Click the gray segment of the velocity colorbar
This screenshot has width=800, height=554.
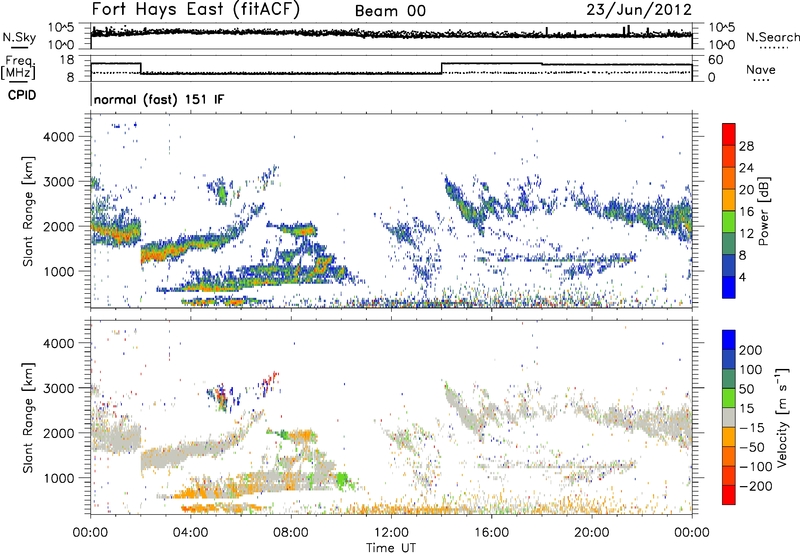tap(729, 417)
